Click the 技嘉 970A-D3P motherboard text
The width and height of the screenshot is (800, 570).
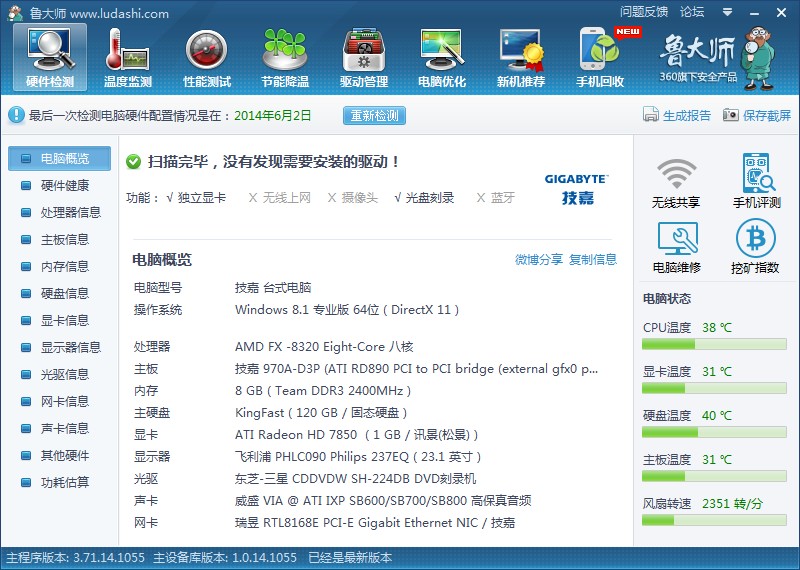point(416,369)
